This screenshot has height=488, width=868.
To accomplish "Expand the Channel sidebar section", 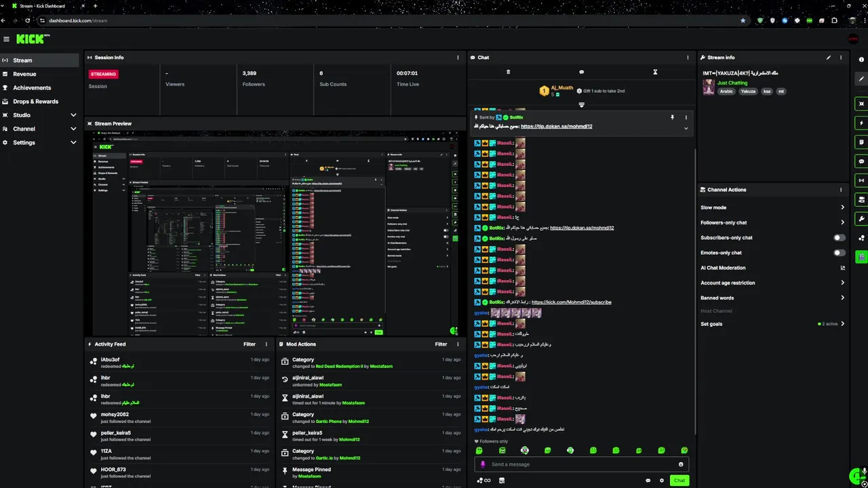I will 73,129.
